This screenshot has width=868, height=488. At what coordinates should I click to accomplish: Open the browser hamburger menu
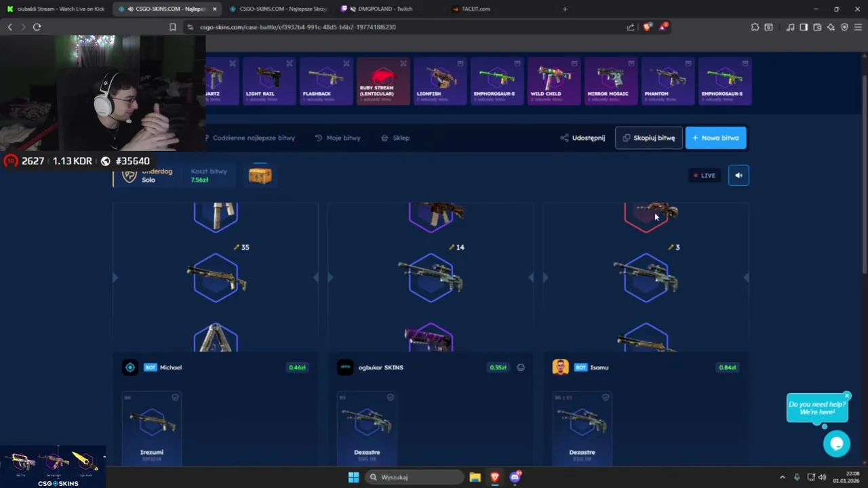click(x=858, y=27)
